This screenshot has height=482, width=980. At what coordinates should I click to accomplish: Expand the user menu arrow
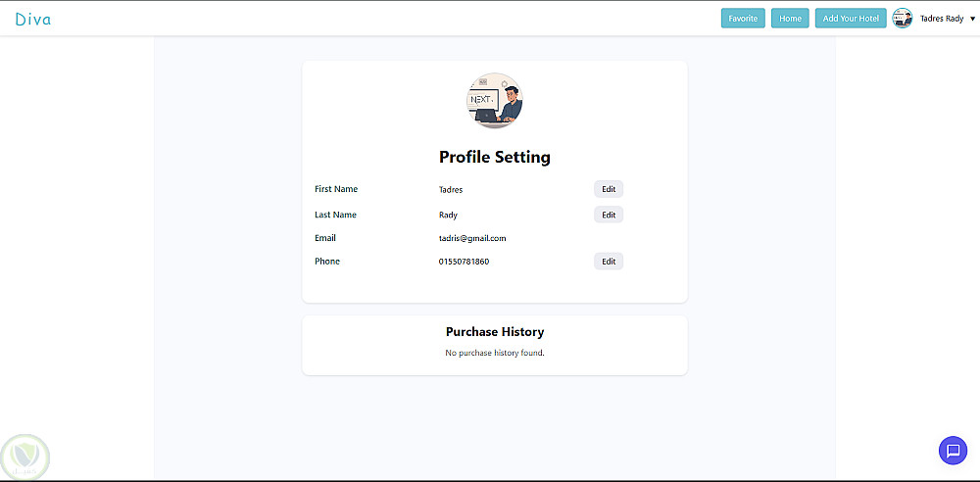[972, 19]
